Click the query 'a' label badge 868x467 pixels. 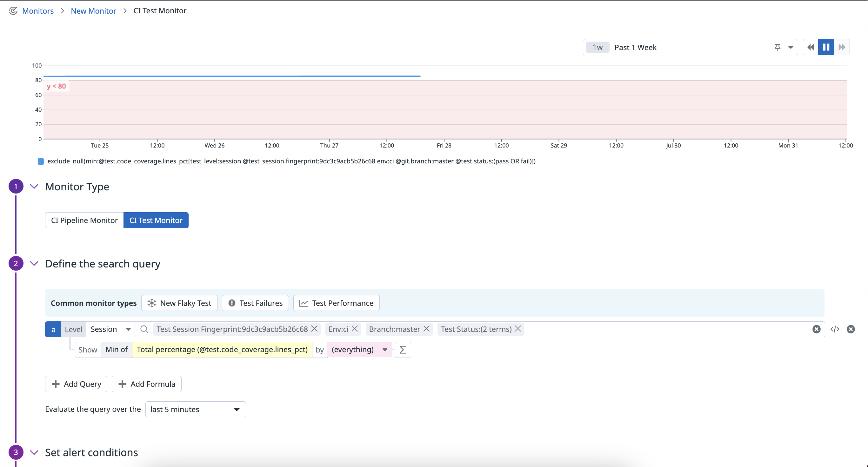tap(53, 329)
